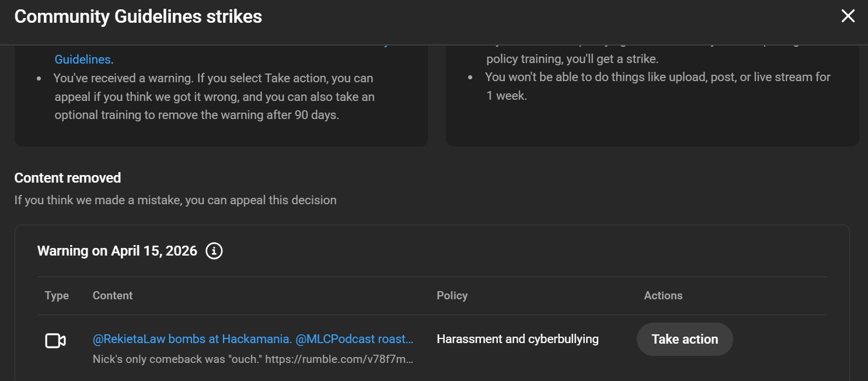The image size is (868, 381).
Task: Click the 'Warning on April 15, 2026' heading
Action: (x=117, y=251)
